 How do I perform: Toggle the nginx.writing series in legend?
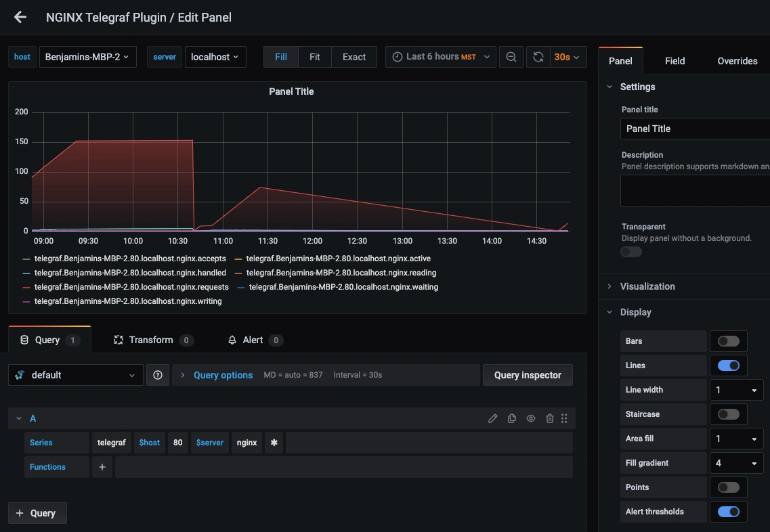(x=128, y=301)
